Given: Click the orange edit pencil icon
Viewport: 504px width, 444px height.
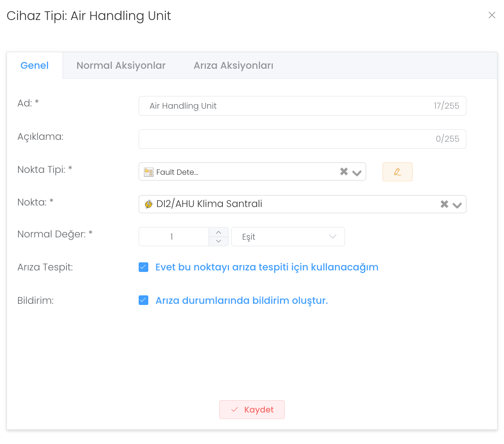Looking at the screenshot, I should click(397, 172).
